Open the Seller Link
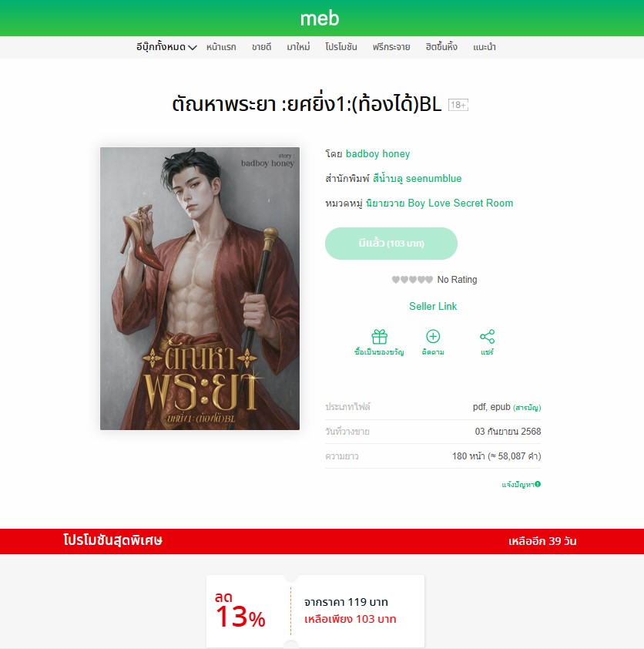The width and height of the screenshot is (644, 649). click(433, 306)
